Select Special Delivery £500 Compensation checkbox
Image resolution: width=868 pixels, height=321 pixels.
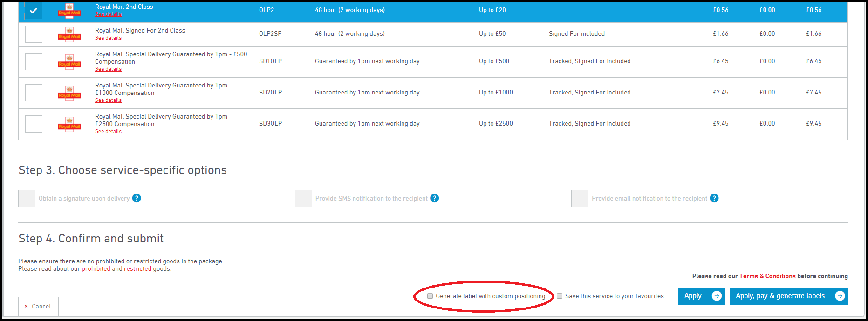click(x=34, y=61)
